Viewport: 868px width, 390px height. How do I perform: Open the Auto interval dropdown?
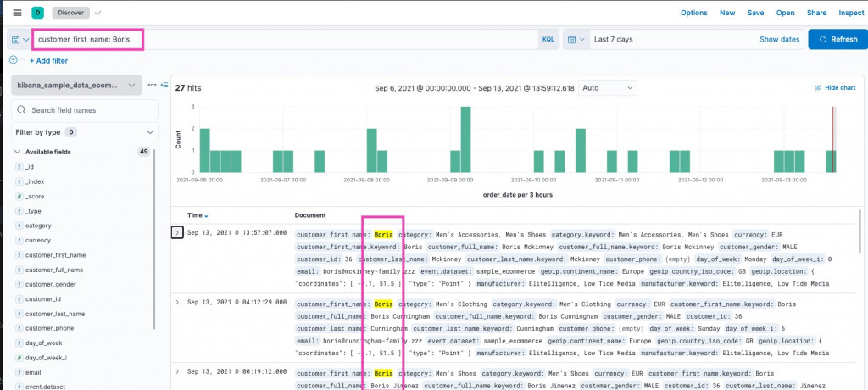click(x=607, y=87)
